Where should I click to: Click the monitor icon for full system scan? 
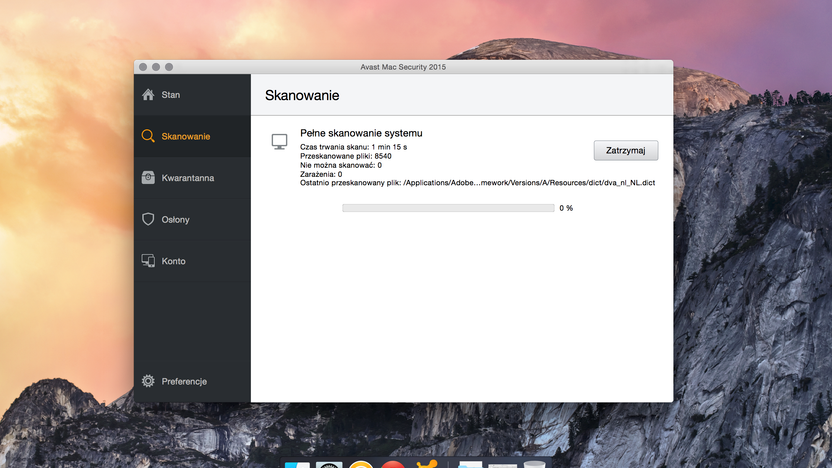(279, 142)
